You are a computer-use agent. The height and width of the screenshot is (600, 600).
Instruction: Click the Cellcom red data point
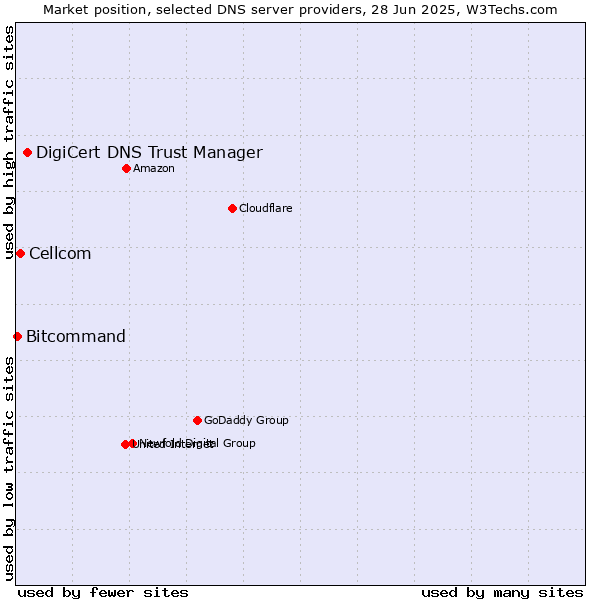[21, 254]
